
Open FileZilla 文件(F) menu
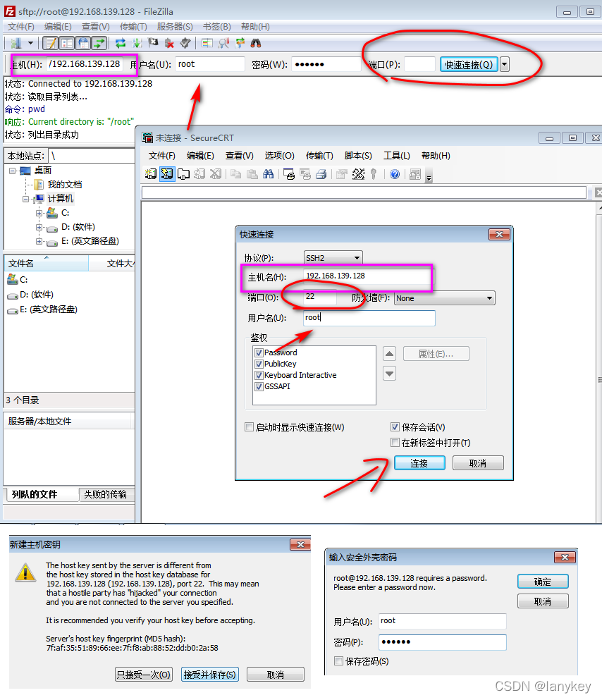click(x=21, y=27)
